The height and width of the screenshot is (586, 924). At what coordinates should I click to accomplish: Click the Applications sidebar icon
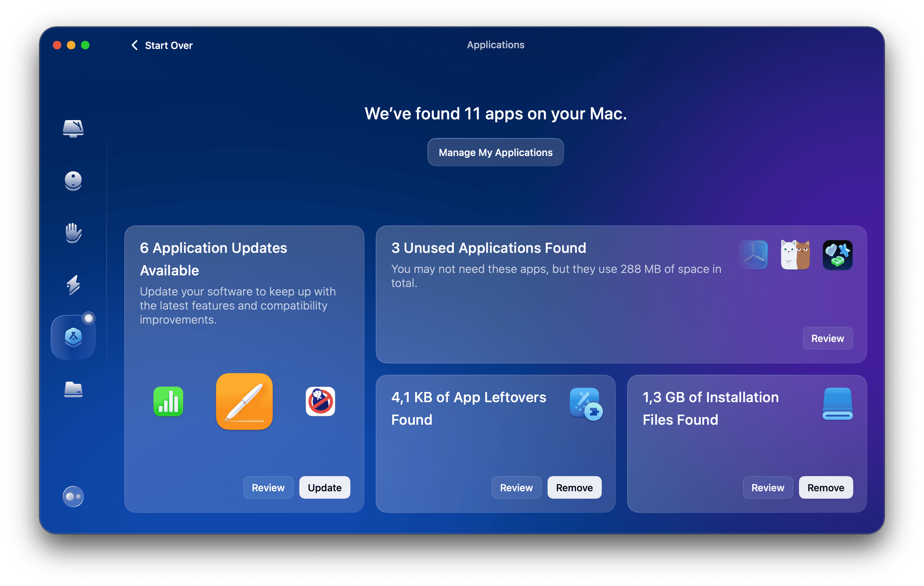[73, 337]
